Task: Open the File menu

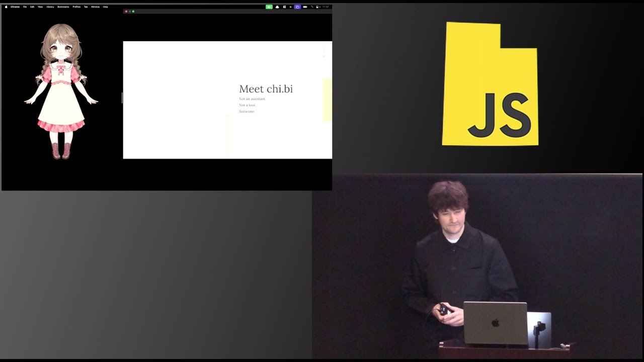Action: click(x=25, y=7)
